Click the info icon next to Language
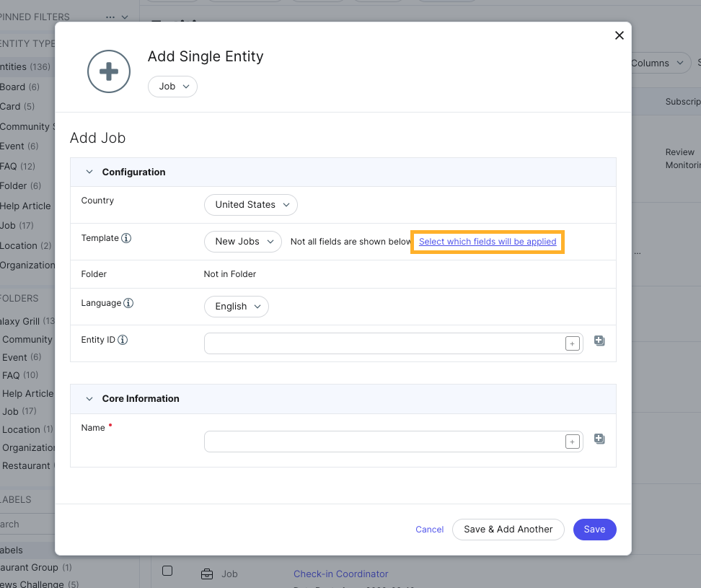Viewport: 701px width, 588px height. click(128, 302)
